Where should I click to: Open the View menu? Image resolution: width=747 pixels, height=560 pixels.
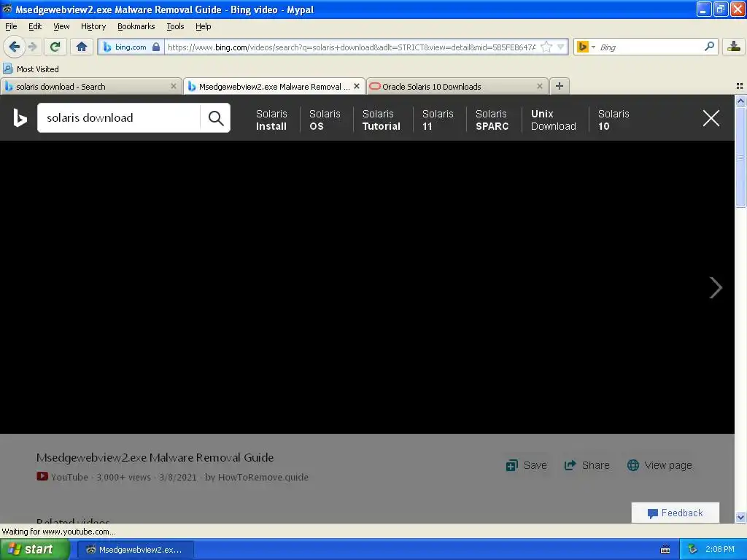[x=61, y=26]
